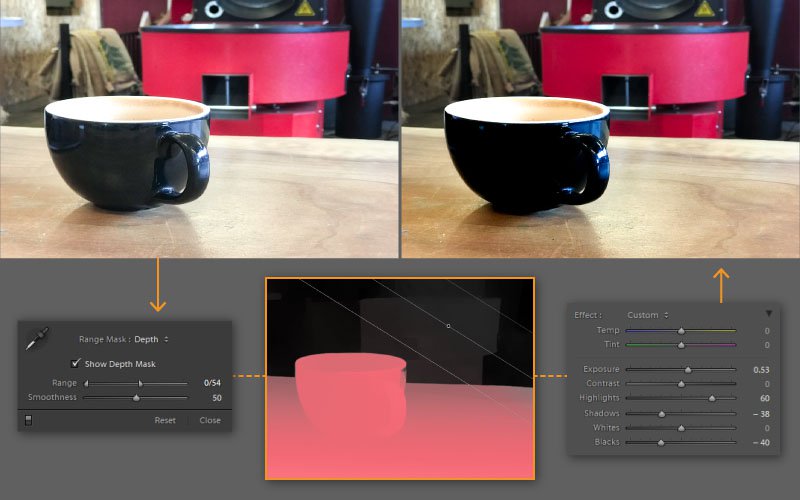Viewport: 800px width, 500px height.
Task: Open the Effect Custom preset dropdown
Action: point(647,315)
